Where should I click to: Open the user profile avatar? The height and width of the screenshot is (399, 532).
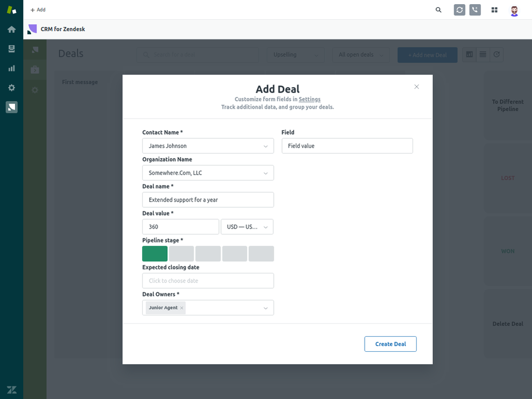pyautogui.click(x=514, y=10)
